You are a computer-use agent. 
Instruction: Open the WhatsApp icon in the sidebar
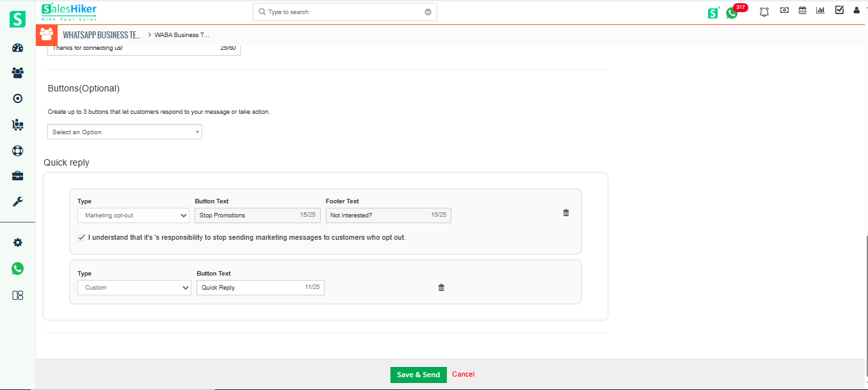(17, 268)
